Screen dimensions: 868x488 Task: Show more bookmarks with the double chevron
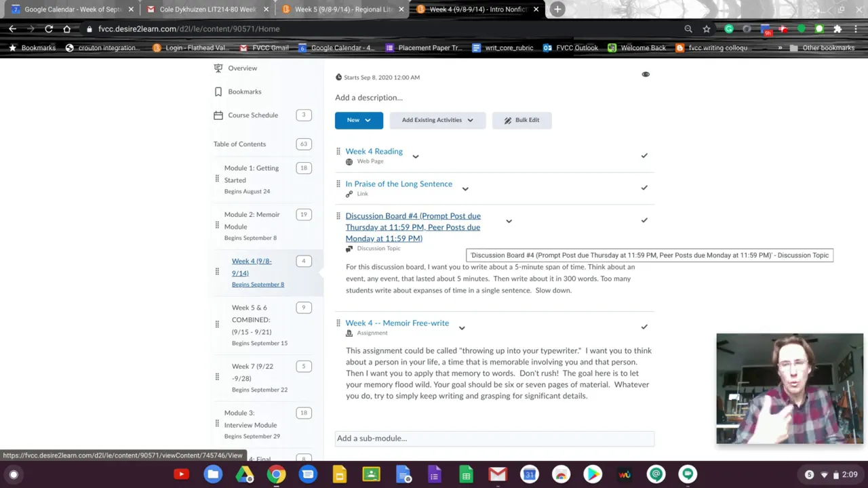click(780, 48)
